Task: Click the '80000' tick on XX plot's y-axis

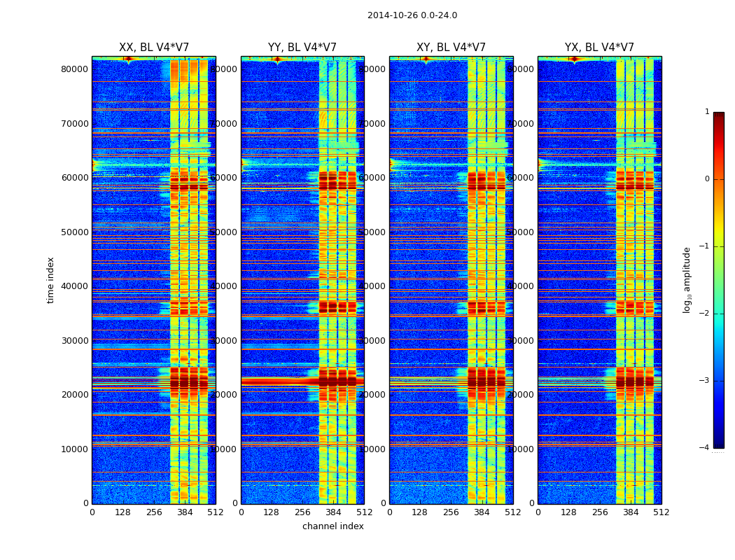Action: click(x=74, y=69)
